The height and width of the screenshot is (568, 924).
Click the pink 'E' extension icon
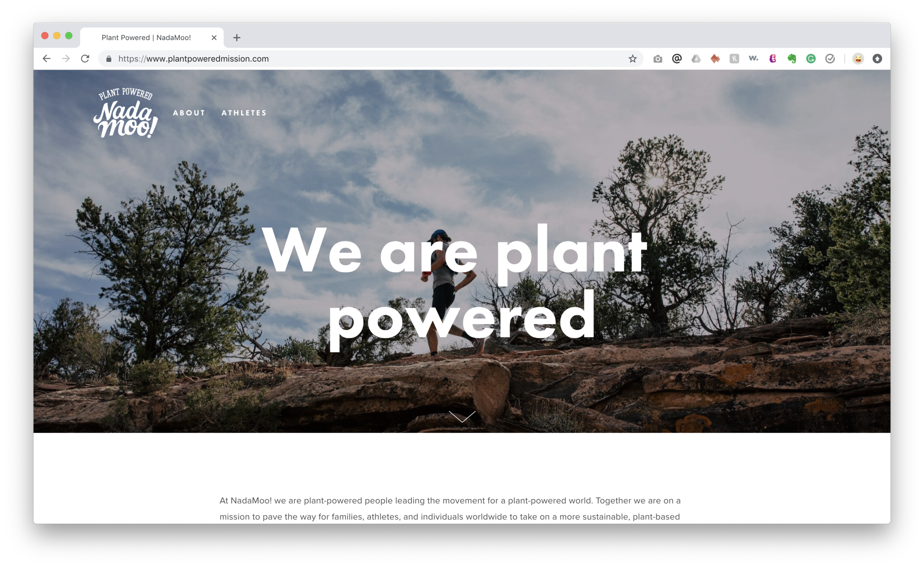pos(772,59)
